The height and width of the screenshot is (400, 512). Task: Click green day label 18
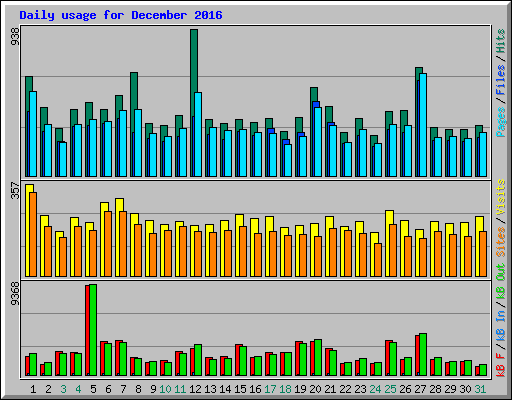(x=285, y=389)
